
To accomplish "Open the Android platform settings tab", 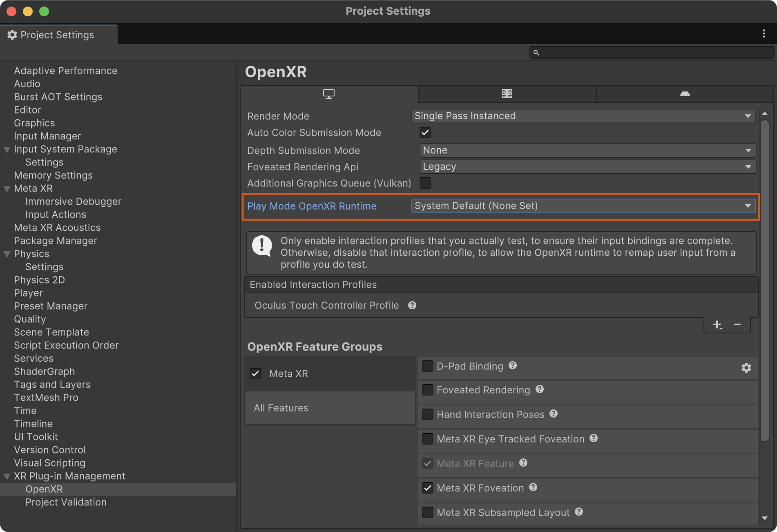I will tap(685, 94).
